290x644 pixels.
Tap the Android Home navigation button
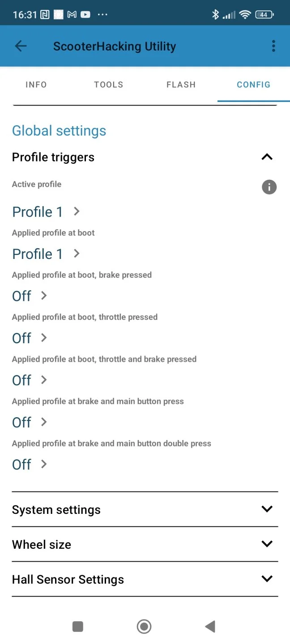tap(144, 627)
